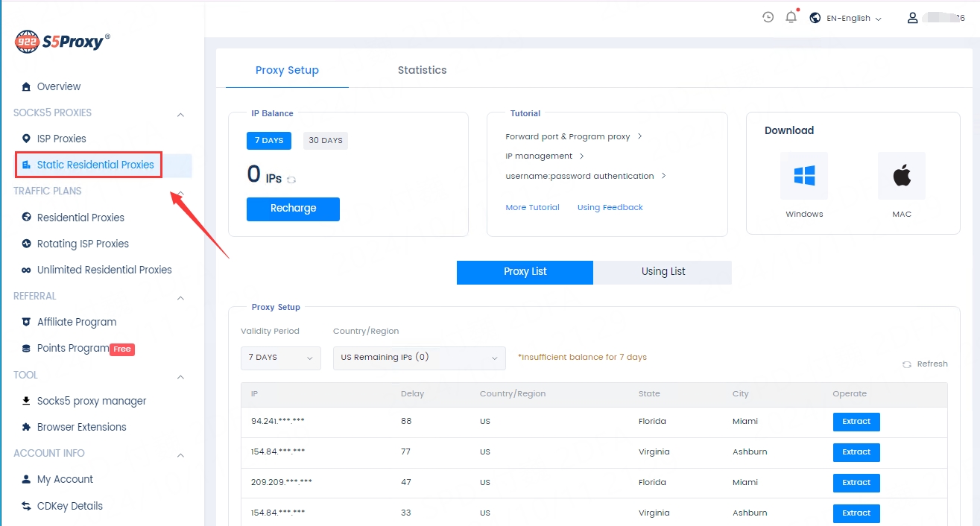Select the 30 DAYS balance option
Viewport: 980px width, 526px height.
[325, 141]
